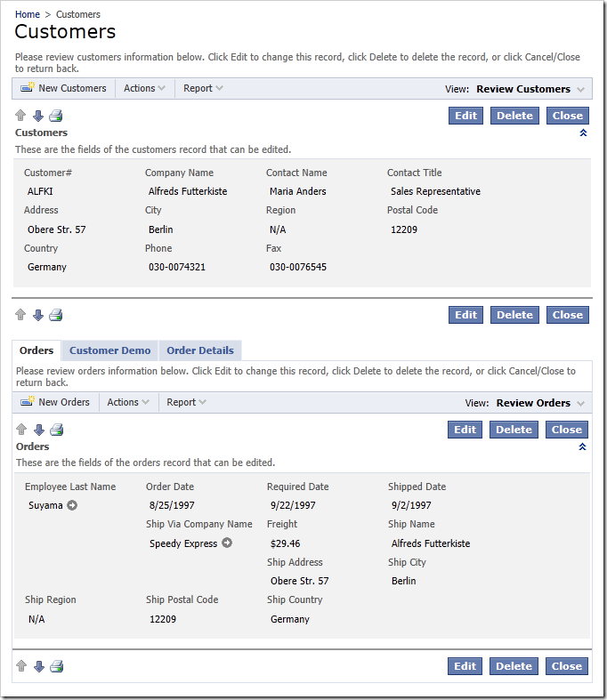Image resolution: width=607 pixels, height=700 pixels.
Task: Click Edit button at bottom of Orders
Action: click(465, 666)
